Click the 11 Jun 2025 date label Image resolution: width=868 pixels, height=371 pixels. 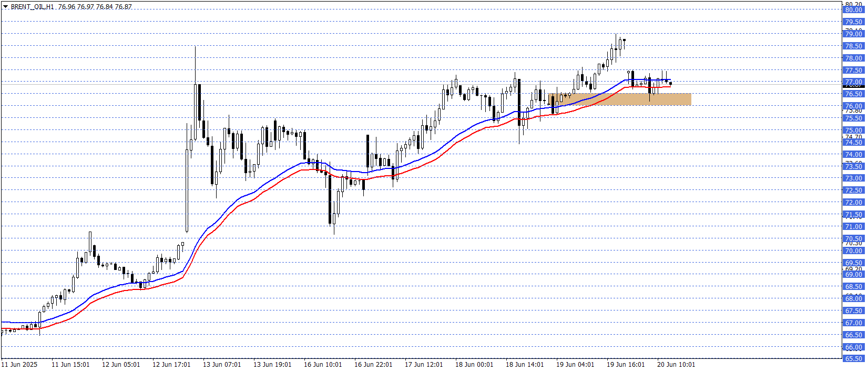19,365
